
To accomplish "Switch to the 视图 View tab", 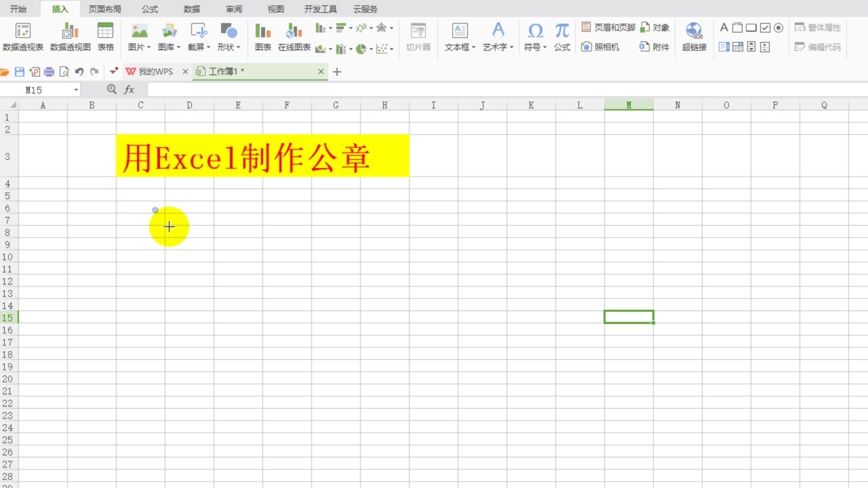I will point(276,9).
